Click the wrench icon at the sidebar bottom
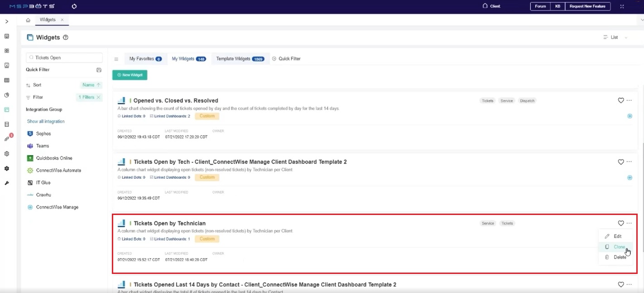The width and height of the screenshot is (644, 293). [6, 183]
